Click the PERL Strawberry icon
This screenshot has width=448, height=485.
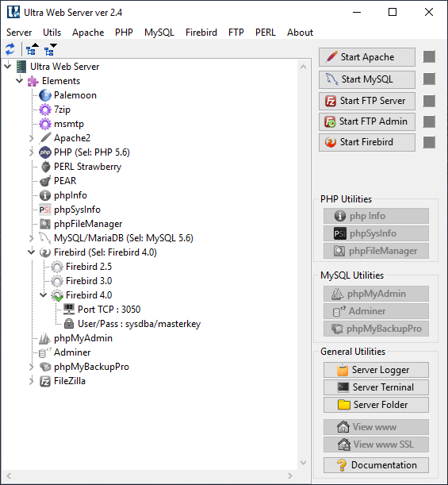(45, 167)
